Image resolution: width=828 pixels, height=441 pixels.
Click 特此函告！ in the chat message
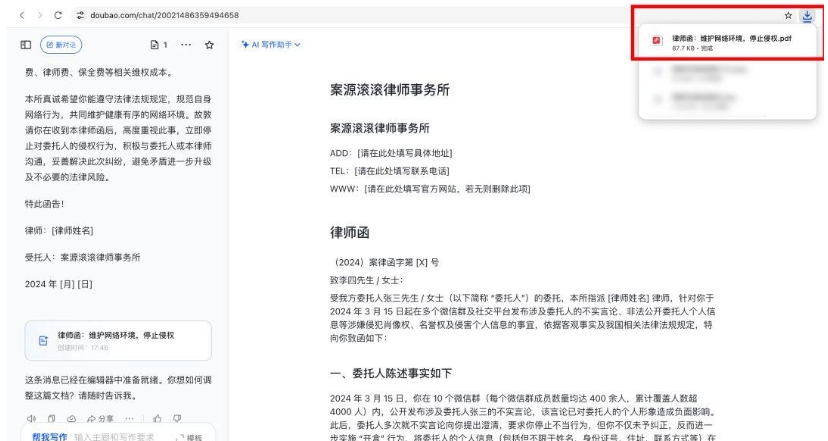(x=44, y=204)
